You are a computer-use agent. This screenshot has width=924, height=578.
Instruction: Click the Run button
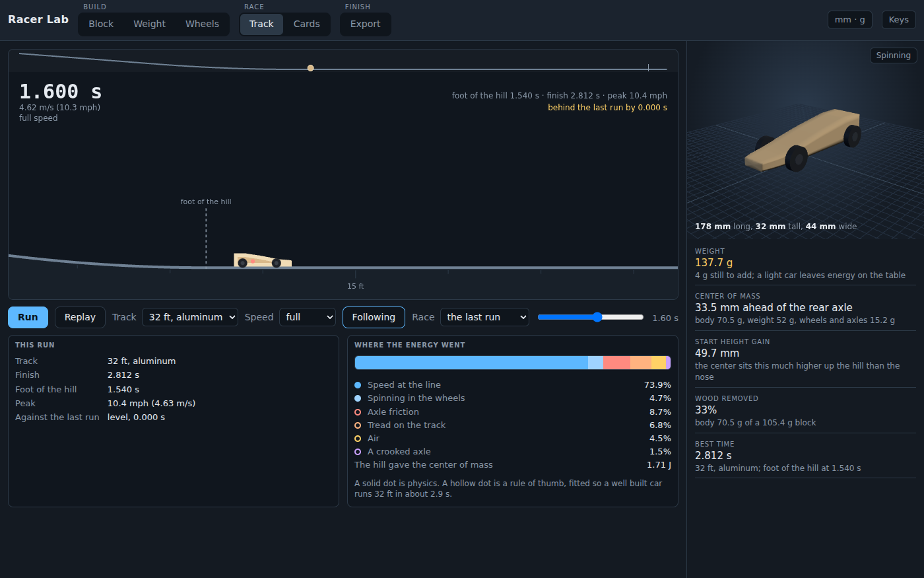coord(28,317)
